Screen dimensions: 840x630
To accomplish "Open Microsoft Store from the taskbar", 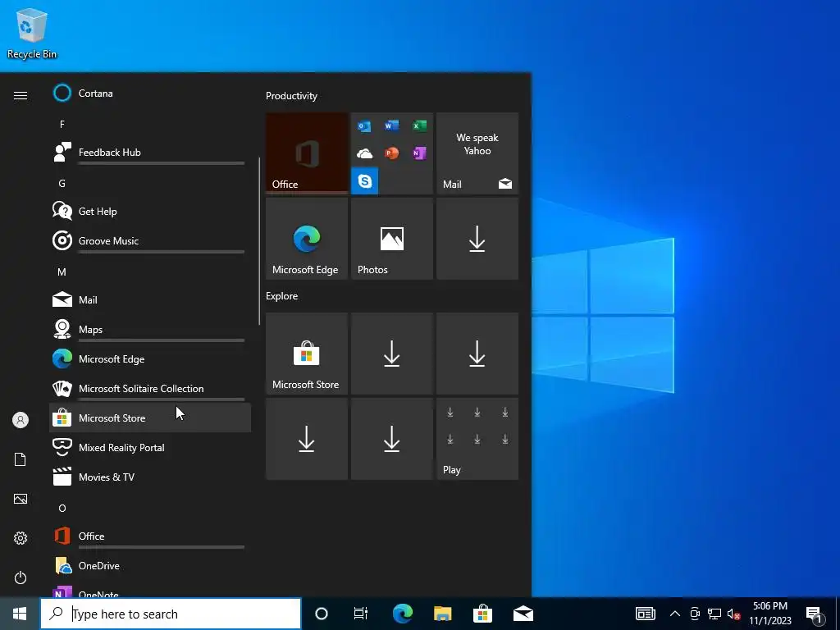I will [x=482, y=614].
